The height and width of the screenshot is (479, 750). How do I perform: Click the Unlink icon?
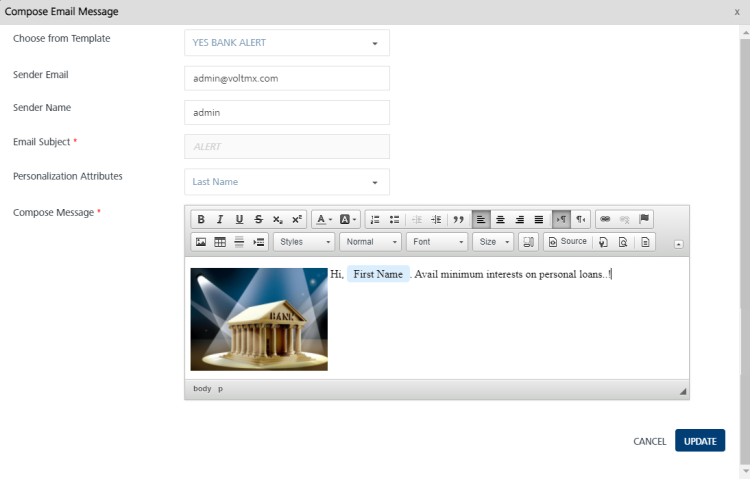click(624, 219)
